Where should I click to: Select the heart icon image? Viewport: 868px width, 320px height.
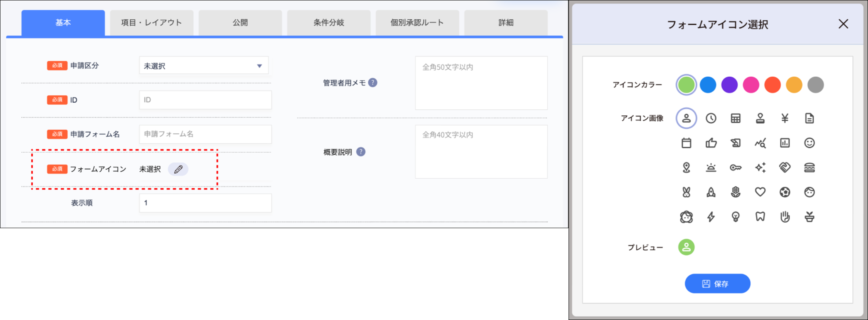pos(760,192)
